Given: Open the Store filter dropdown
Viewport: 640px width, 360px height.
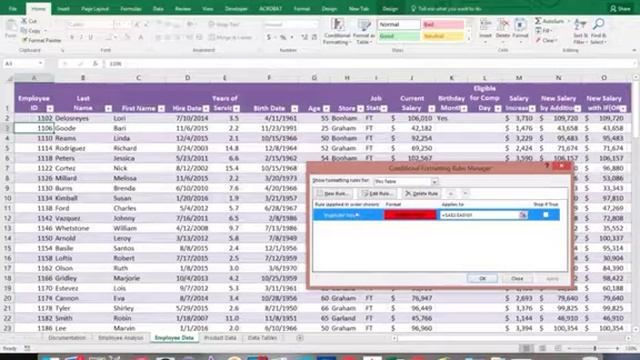Looking at the screenshot, I should (360, 109).
